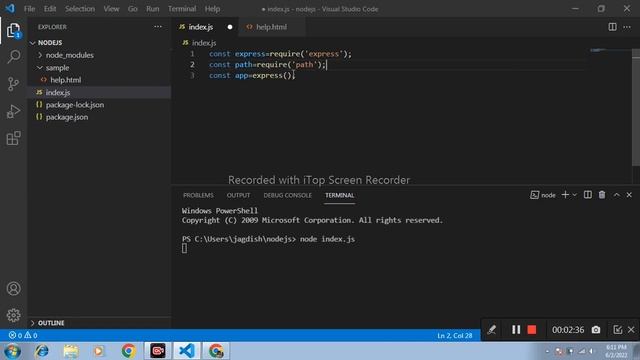Open the Help menu
This screenshot has height=360, width=640.
click(x=212, y=9)
